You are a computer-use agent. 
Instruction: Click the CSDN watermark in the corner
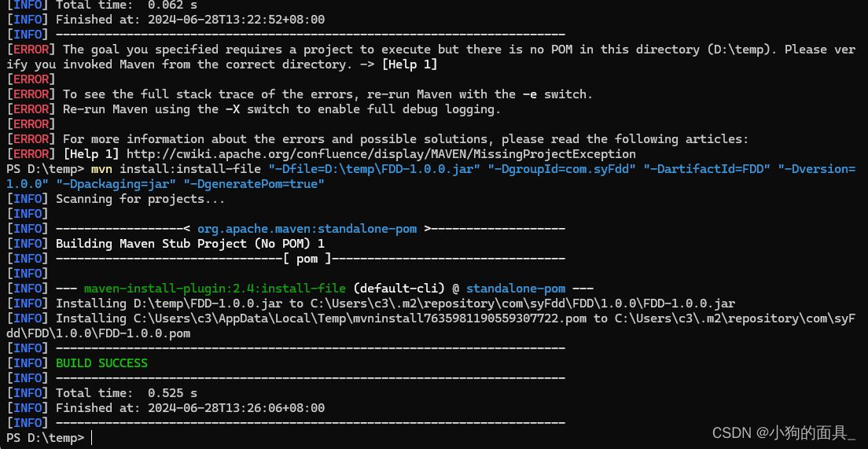click(784, 432)
